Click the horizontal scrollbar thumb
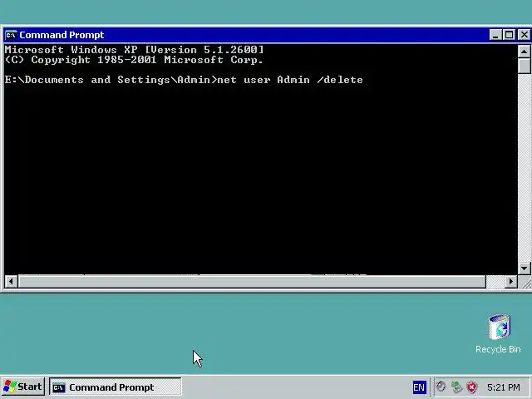Image resolution: width=532 pixels, height=399 pixels. coord(252,281)
